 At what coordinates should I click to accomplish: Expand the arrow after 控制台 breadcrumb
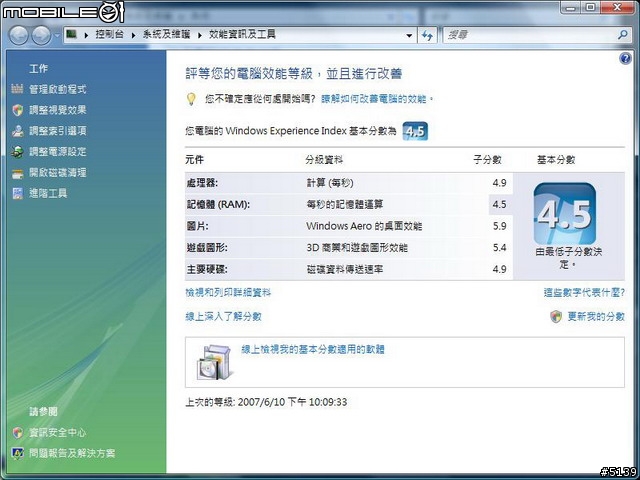(x=133, y=35)
